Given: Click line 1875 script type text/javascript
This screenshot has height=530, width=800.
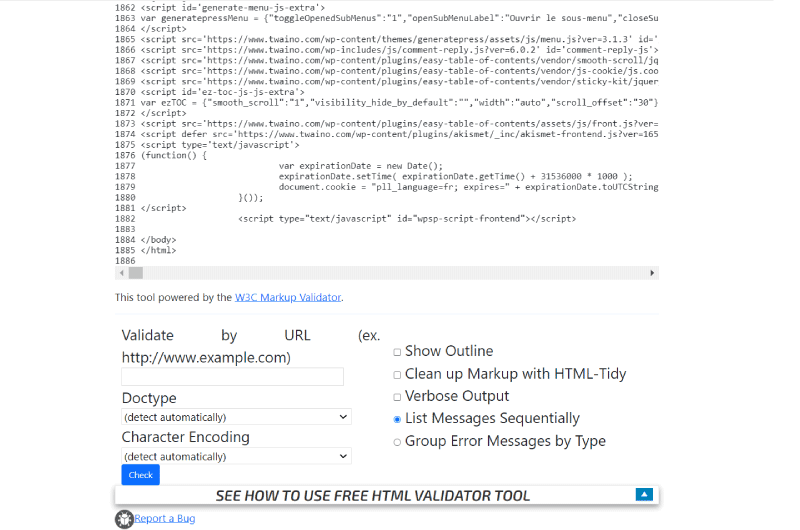Looking at the screenshot, I should 220,145.
